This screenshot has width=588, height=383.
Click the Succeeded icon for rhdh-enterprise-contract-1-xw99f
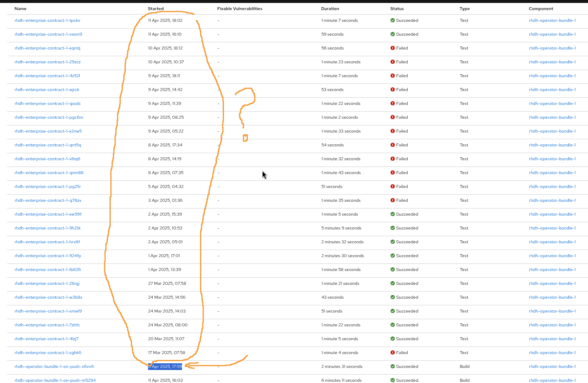pos(393,214)
